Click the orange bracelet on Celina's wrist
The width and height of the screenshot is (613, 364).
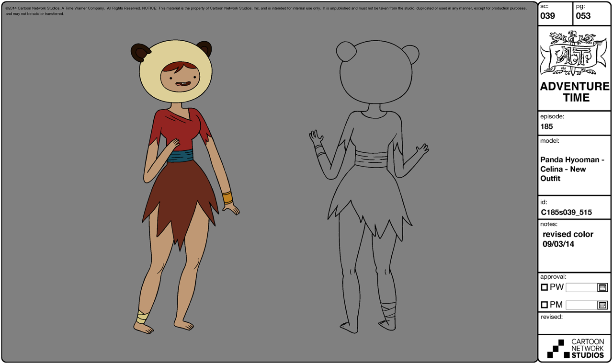227,197
